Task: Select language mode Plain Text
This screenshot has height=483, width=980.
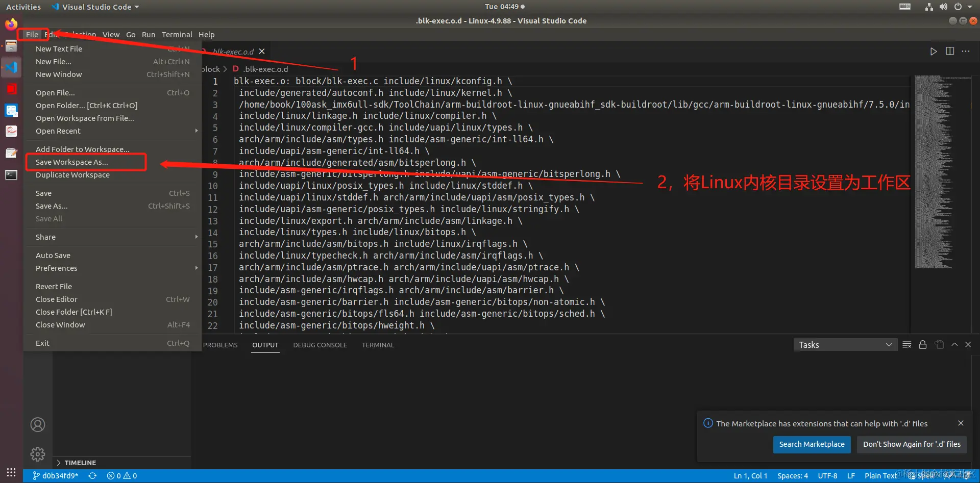Action: (x=880, y=476)
